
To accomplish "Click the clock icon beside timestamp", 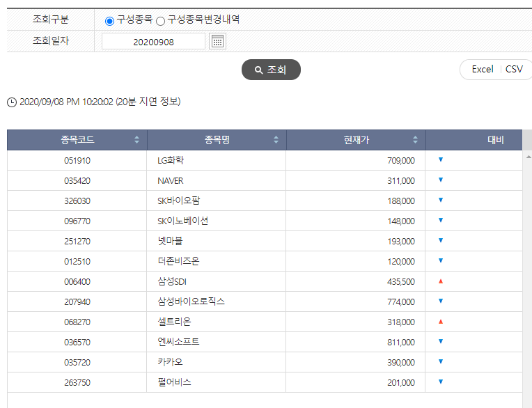I will point(12,102).
